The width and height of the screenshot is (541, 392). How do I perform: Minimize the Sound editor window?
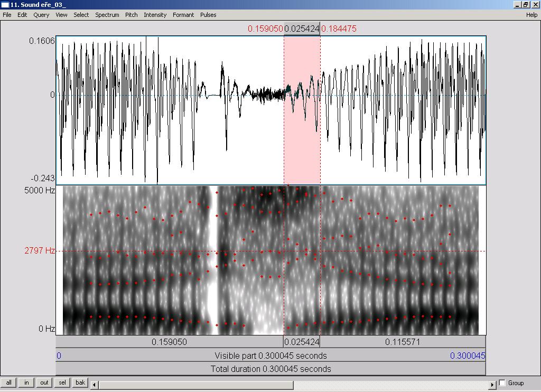(x=517, y=5)
